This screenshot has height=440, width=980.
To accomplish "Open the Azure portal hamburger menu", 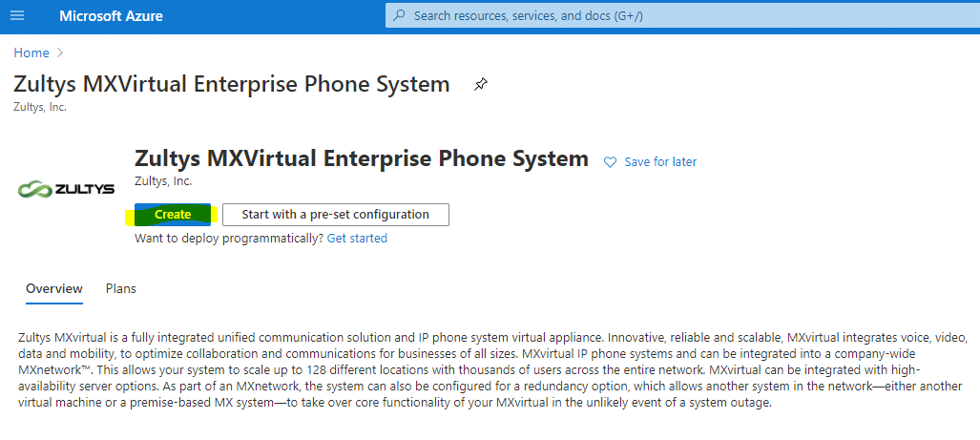I will [17, 15].
